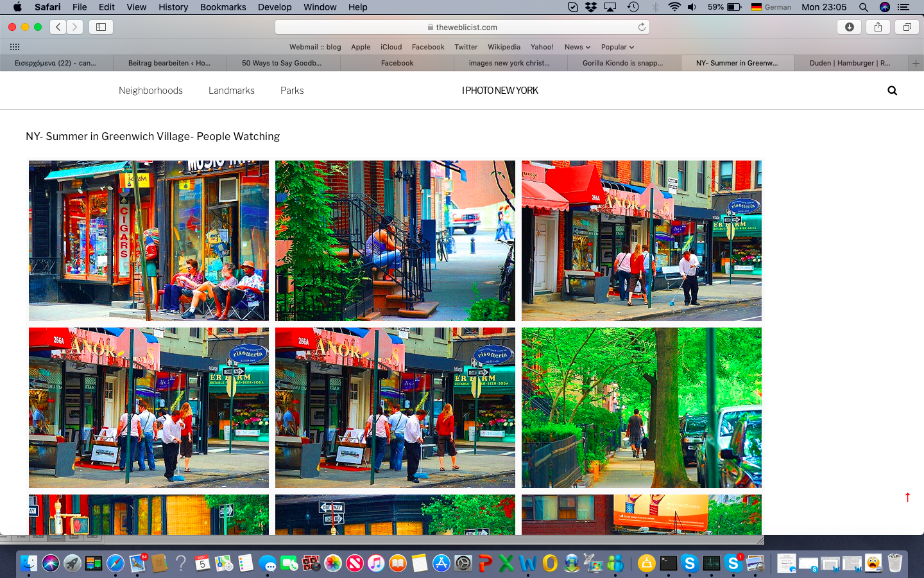Viewport: 924px width, 578px height.
Task: Click the theweblicist.com address field
Action: pos(462,27)
